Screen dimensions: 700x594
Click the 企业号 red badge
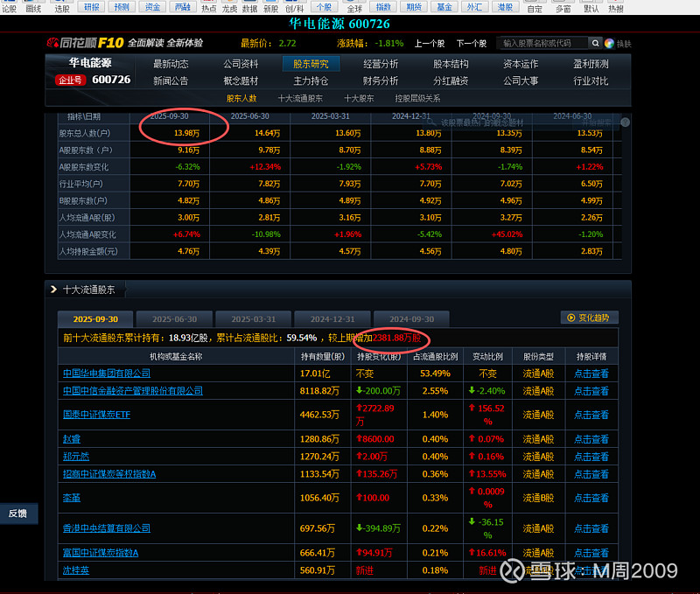pyautogui.click(x=70, y=80)
